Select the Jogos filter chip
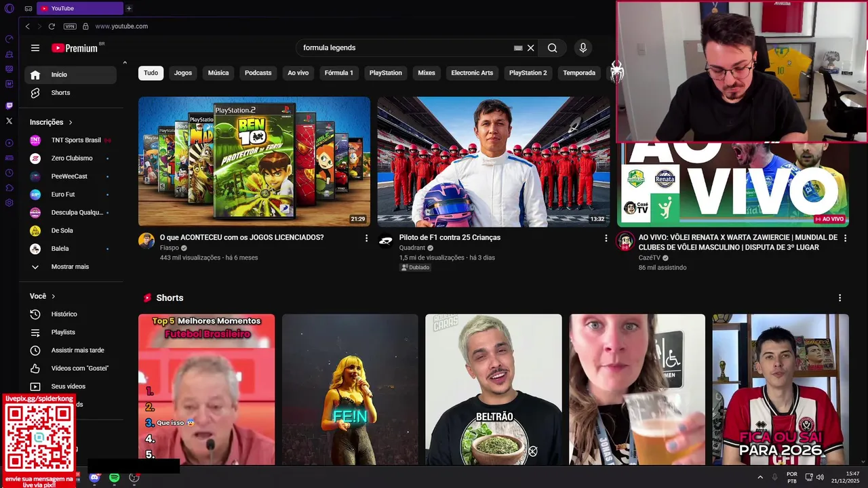The image size is (868, 488). click(183, 73)
